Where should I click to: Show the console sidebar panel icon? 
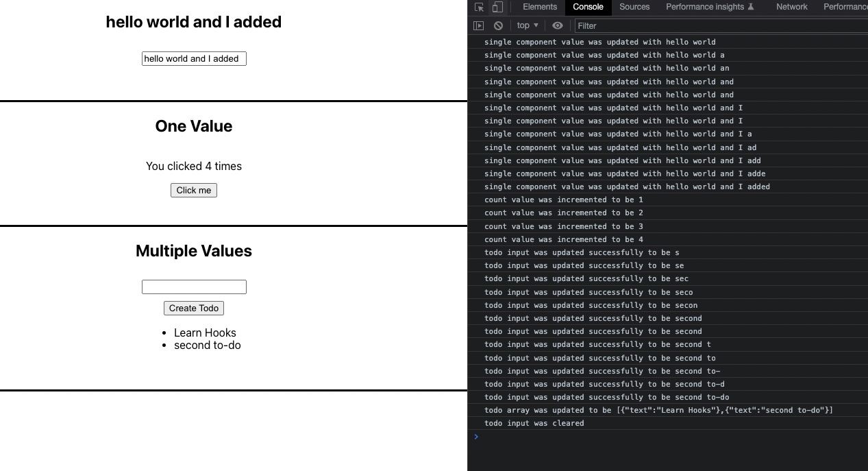(479, 25)
